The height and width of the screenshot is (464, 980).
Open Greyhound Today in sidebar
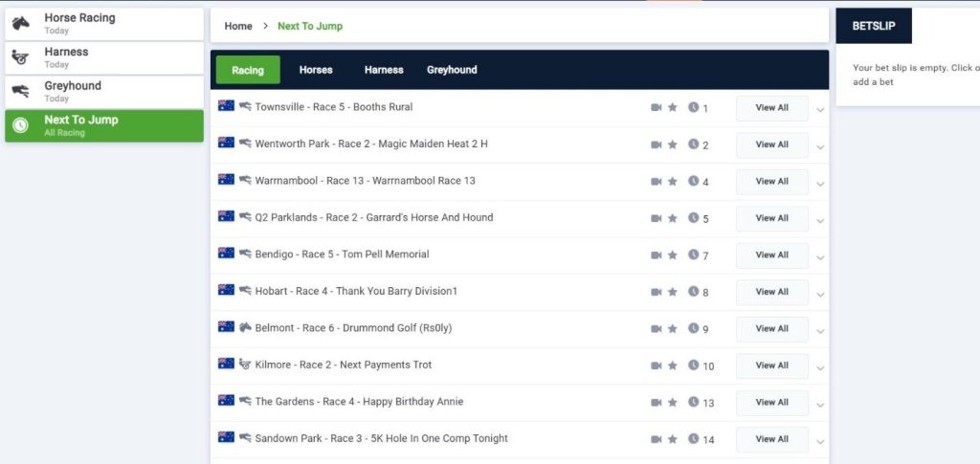(x=104, y=92)
